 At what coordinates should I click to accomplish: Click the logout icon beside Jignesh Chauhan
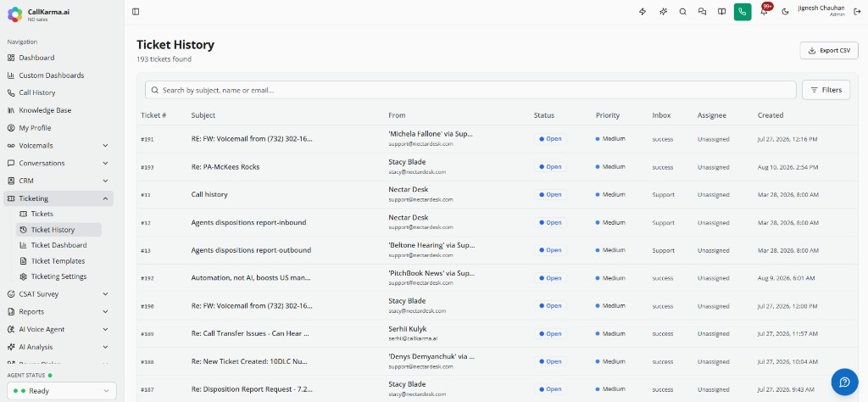pyautogui.click(x=858, y=11)
